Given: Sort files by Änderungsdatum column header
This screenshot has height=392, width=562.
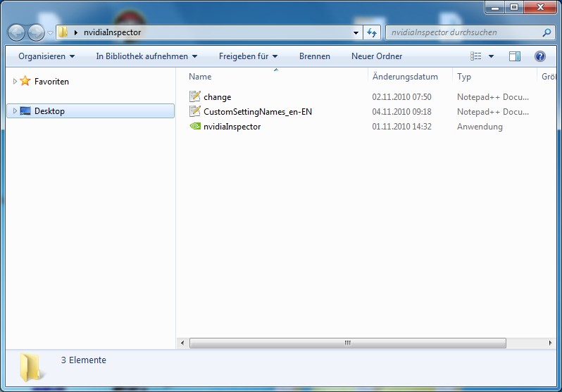Looking at the screenshot, I should point(405,77).
